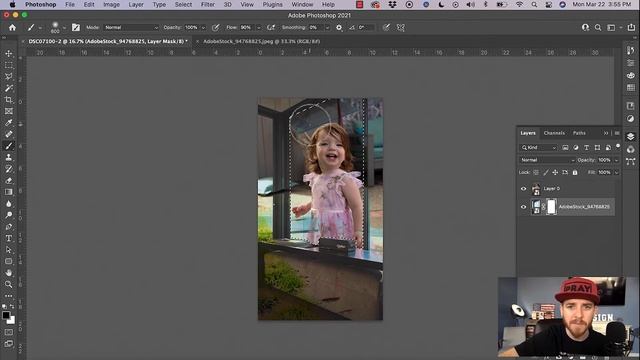The height and width of the screenshot is (360, 640).
Task: Select the Pen tool
Action: pyautogui.click(x=9, y=227)
